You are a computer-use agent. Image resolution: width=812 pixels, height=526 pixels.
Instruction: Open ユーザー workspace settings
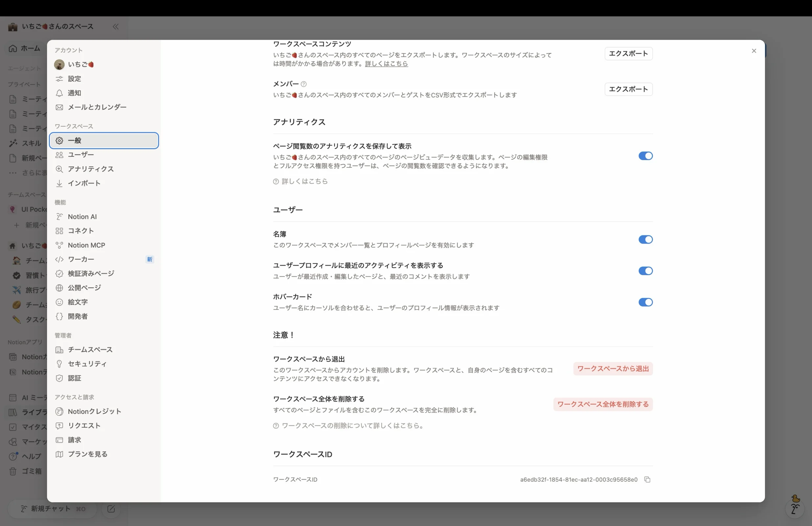104,155
